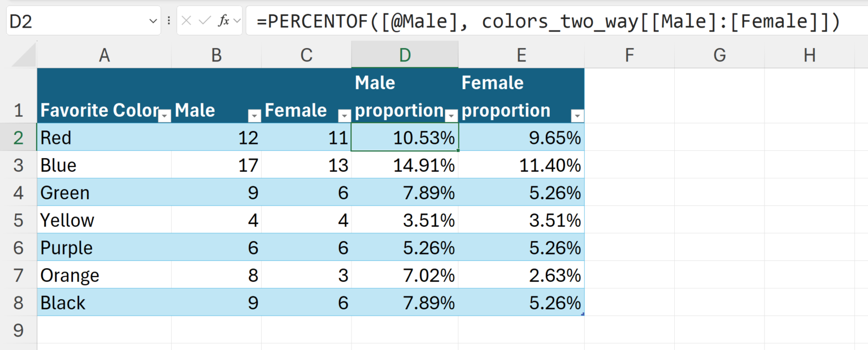Open the Female column filter dropdown

[344, 116]
